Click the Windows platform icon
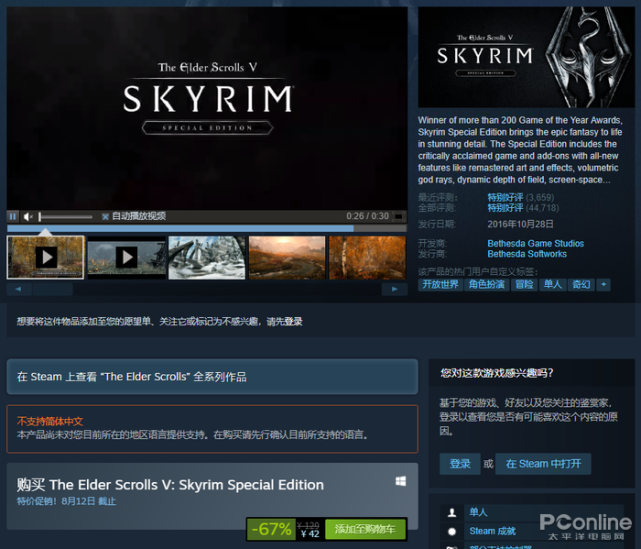This screenshot has width=641, height=549. click(x=401, y=482)
